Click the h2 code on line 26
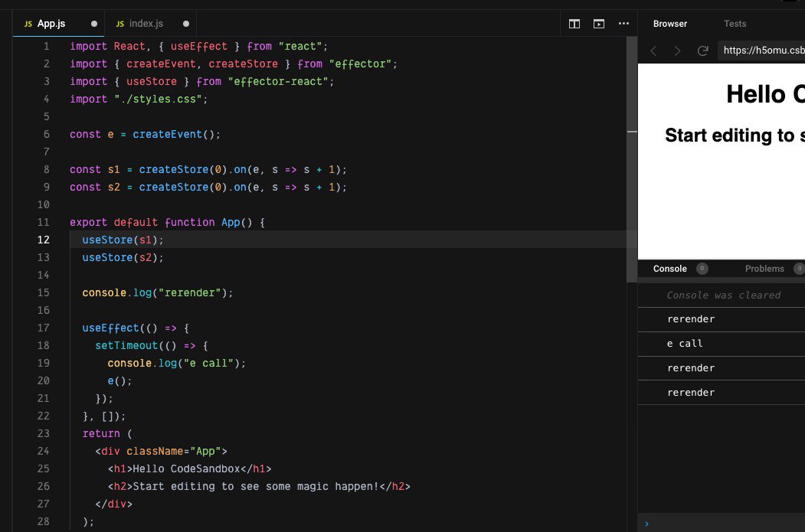The width and height of the screenshot is (805, 532). (259, 486)
